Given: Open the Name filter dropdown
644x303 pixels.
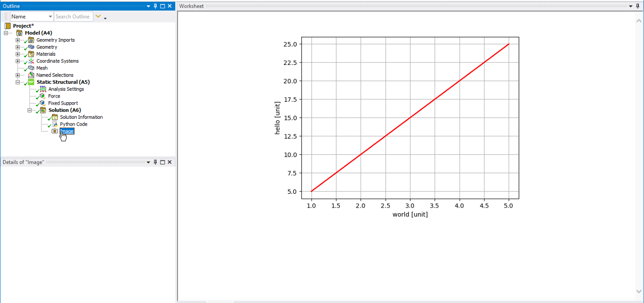Looking at the screenshot, I should pyautogui.click(x=50, y=17).
